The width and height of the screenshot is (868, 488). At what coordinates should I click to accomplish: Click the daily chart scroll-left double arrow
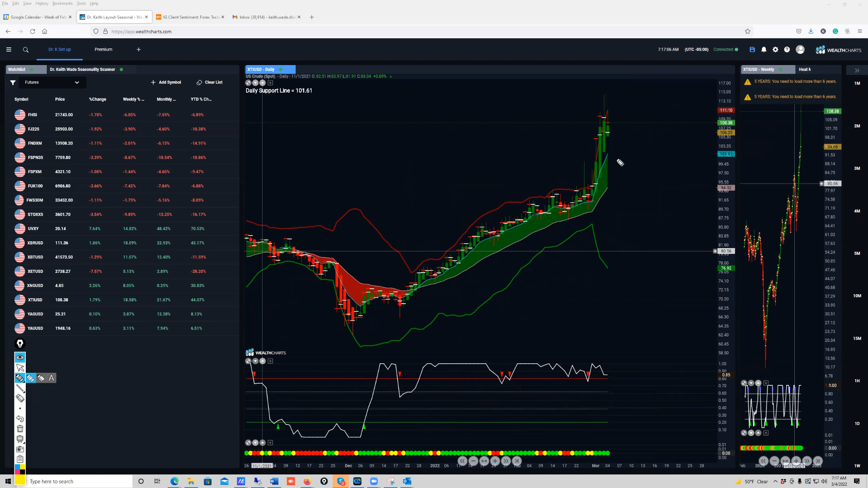[x=462, y=461]
